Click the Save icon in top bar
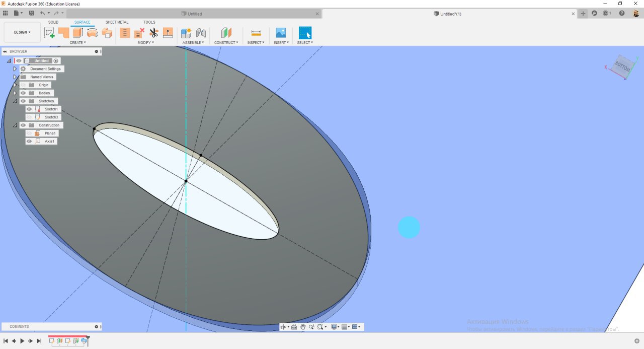The height and width of the screenshot is (349, 644). 32,13
